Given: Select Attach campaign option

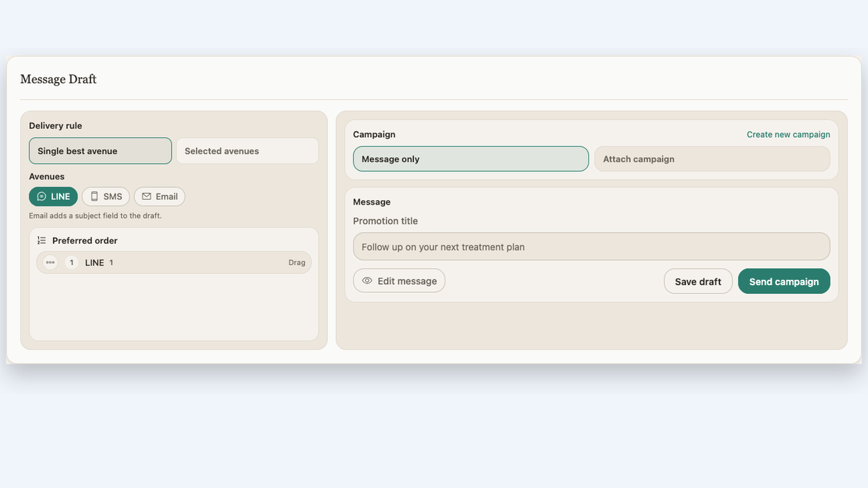Looking at the screenshot, I should pos(712,159).
